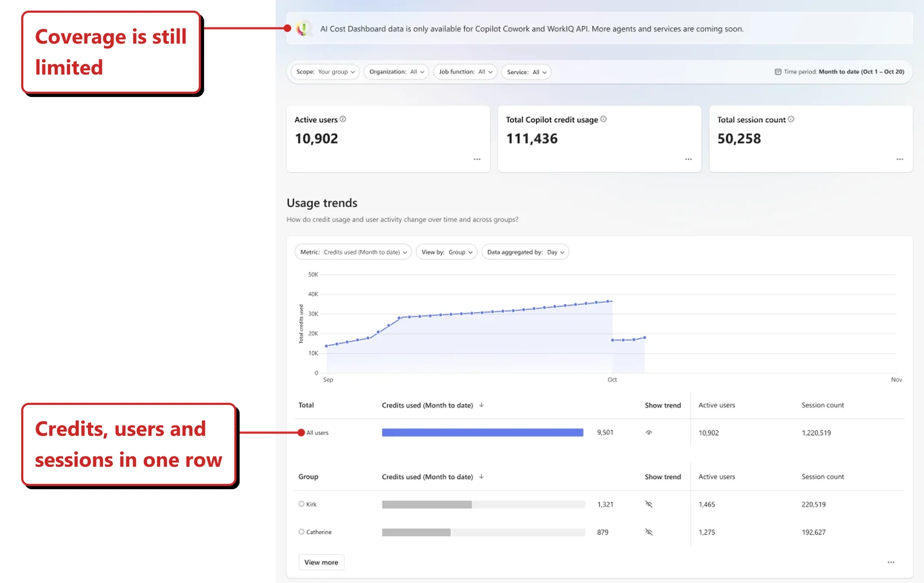Click the calendar icon beside Time period
924x583 pixels.
pyautogui.click(x=778, y=72)
